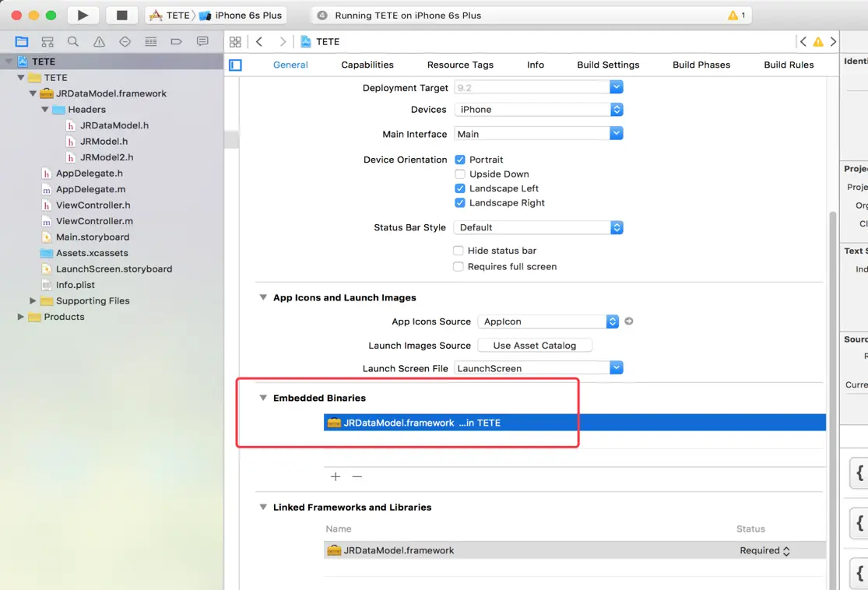This screenshot has height=590, width=868.
Task: Uncheck Landscape Right orientation
Action: [459, 202]
